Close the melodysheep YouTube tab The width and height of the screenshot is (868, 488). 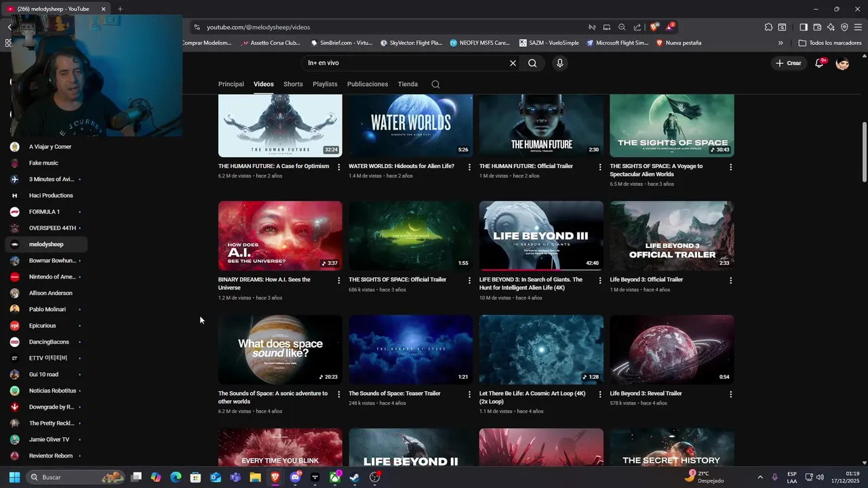103,9
